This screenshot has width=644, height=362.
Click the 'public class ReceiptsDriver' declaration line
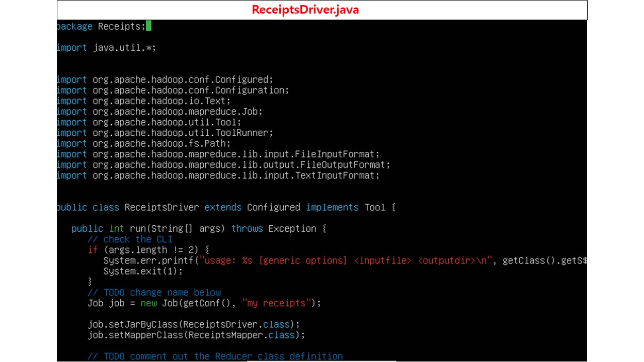coord(226,207)
